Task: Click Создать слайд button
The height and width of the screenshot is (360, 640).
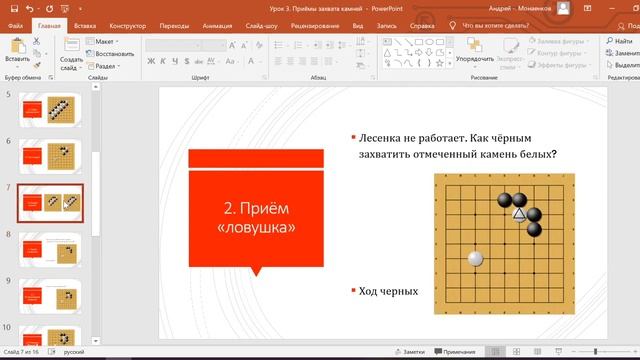Action: coord(71,54)
